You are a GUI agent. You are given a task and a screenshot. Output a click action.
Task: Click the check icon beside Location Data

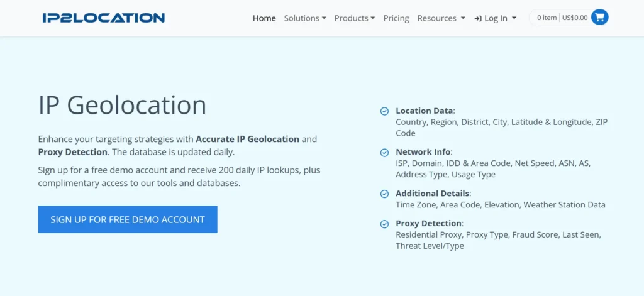coord(384,111)
